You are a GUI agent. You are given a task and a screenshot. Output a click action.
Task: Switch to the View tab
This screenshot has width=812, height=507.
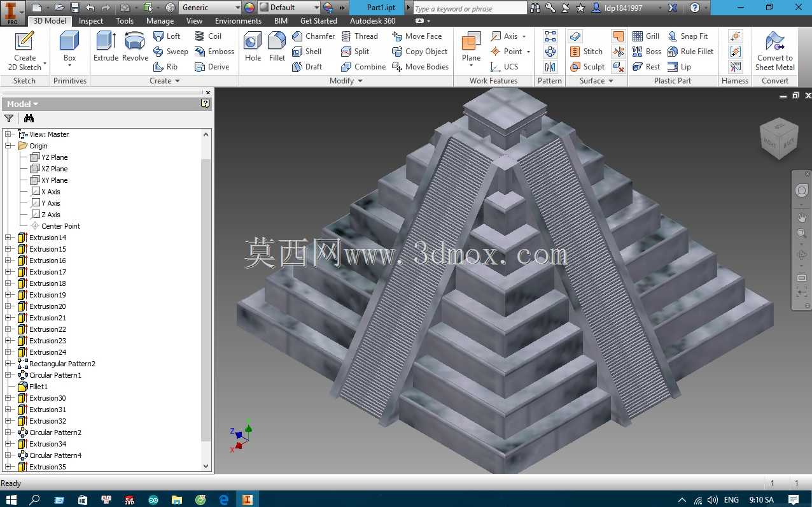195,21
